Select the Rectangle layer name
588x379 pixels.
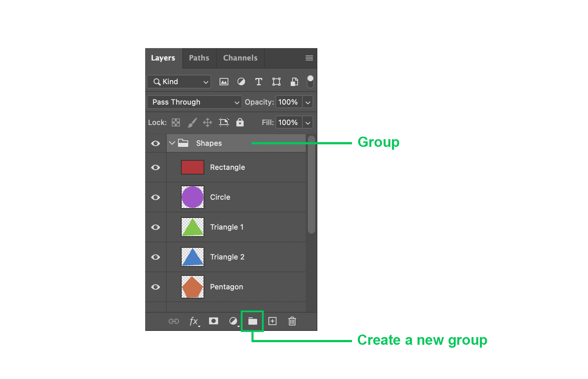point(228,167)
